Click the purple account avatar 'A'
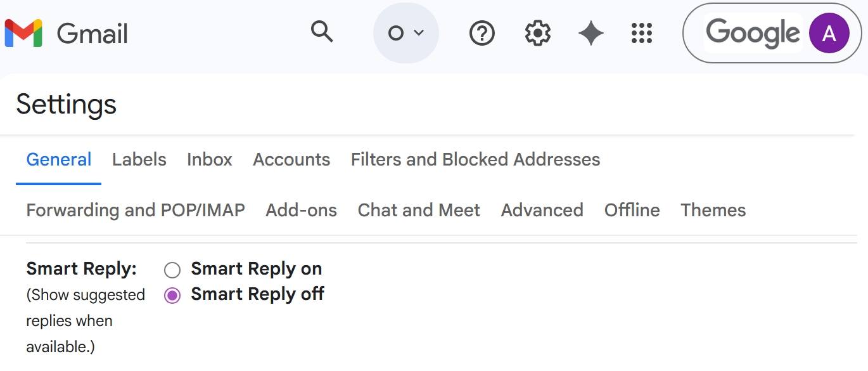 click(x=829, y=33)
